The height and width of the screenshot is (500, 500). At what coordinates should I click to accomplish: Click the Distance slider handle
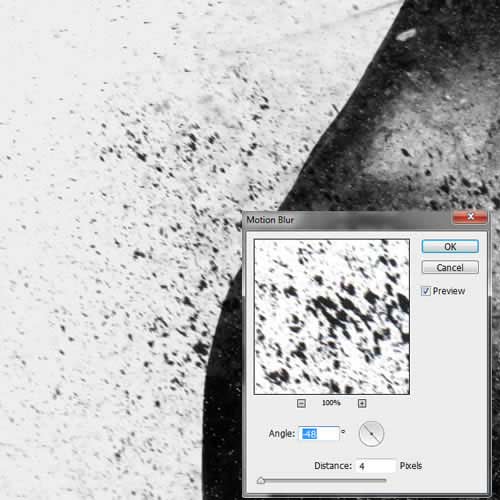click(x=261, y=480)
